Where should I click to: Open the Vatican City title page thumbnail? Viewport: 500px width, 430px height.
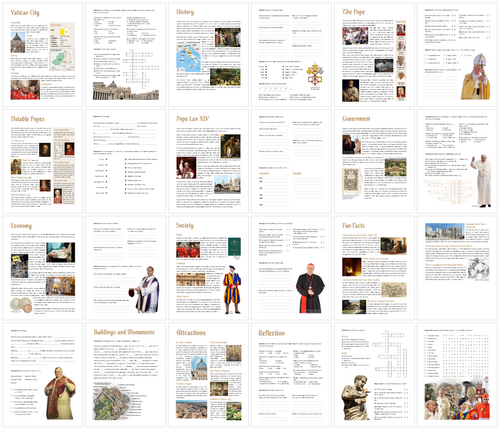(43, 55)
